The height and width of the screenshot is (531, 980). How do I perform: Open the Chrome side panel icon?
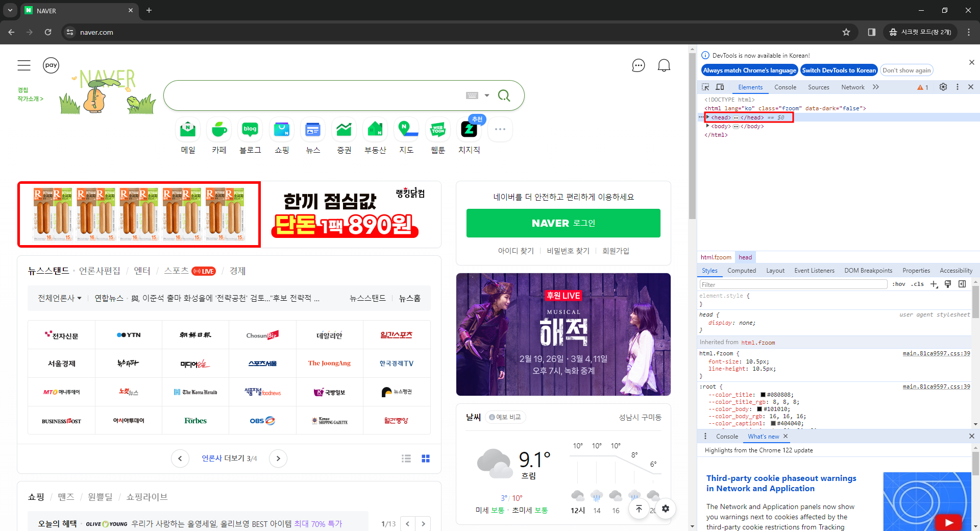point(872,32)
